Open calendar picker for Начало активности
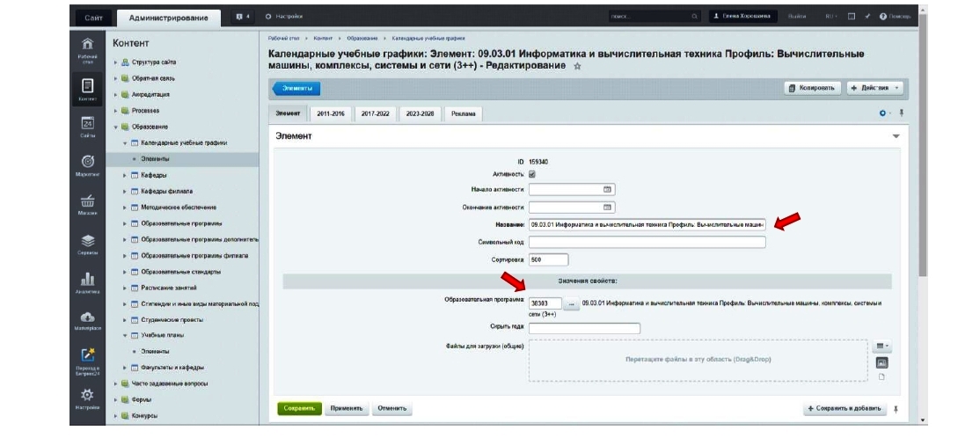 point(606,190)
